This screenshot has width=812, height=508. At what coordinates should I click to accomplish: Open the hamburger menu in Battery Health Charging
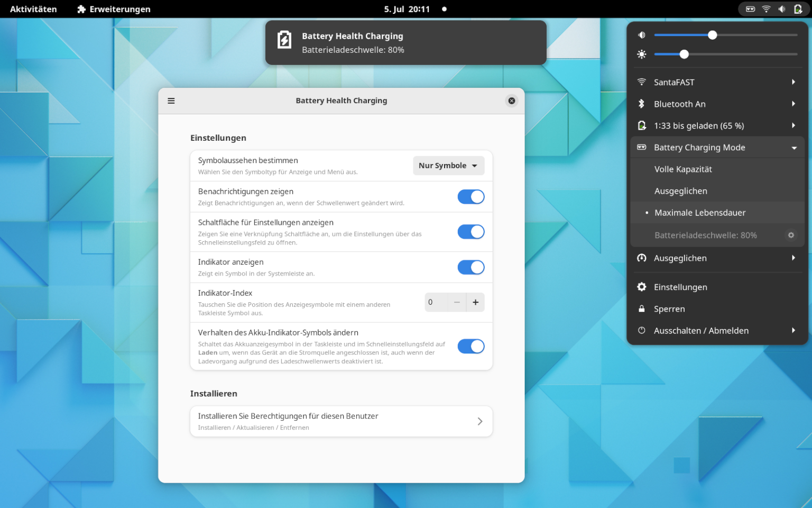tap(171, 101)
